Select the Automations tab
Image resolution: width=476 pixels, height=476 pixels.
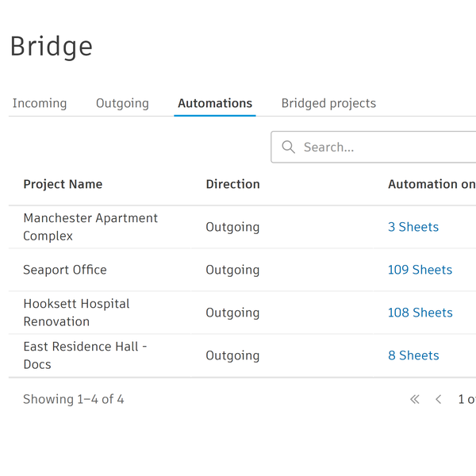(x=215, y=103)
